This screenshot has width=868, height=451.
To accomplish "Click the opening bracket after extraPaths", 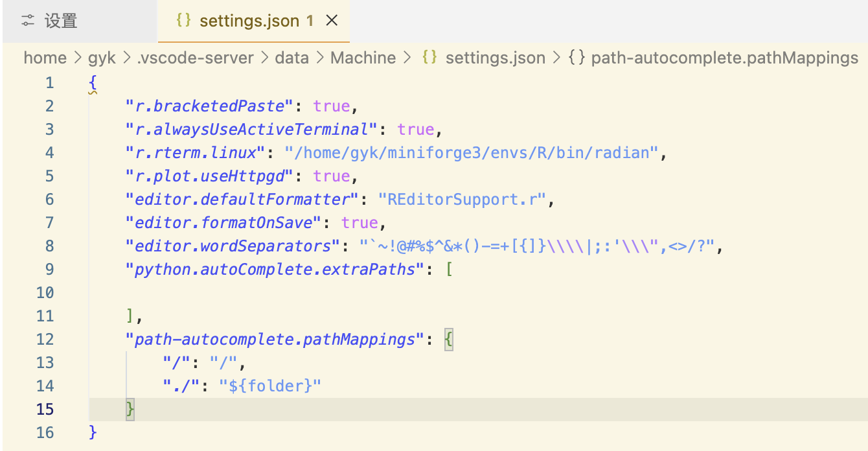I will click(x=449, y=270).
